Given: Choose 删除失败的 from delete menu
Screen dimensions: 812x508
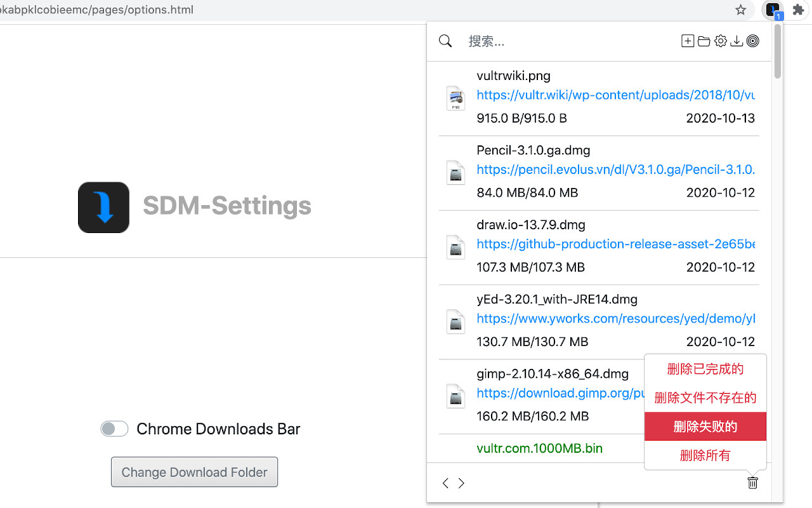Looking at the screenshot, I should coord(705,426).
